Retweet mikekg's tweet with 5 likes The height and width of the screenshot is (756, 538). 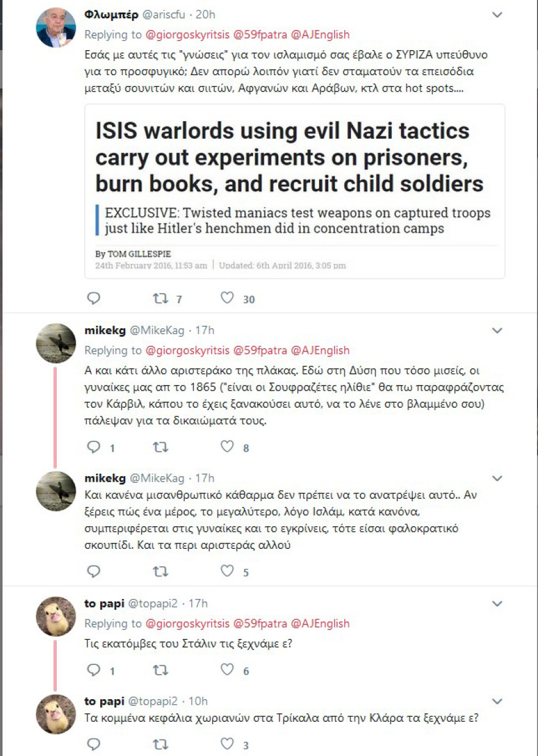coord(160,571)
